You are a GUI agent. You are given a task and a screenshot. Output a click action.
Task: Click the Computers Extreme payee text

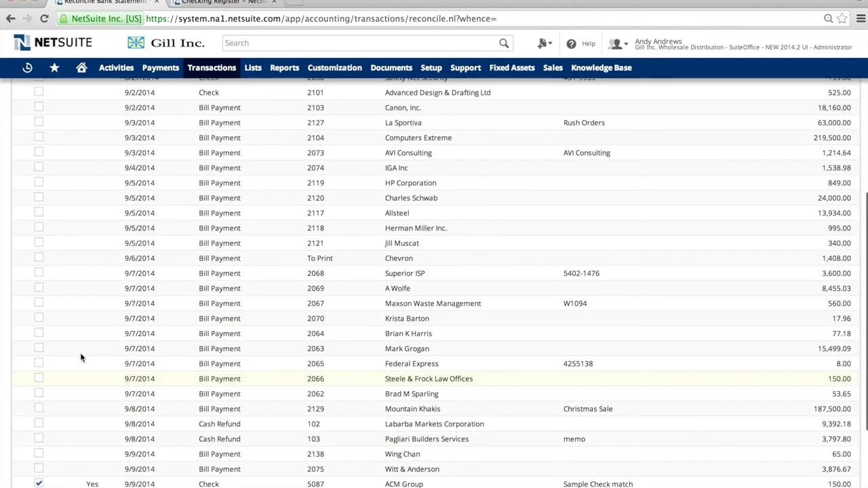(418, 138)
